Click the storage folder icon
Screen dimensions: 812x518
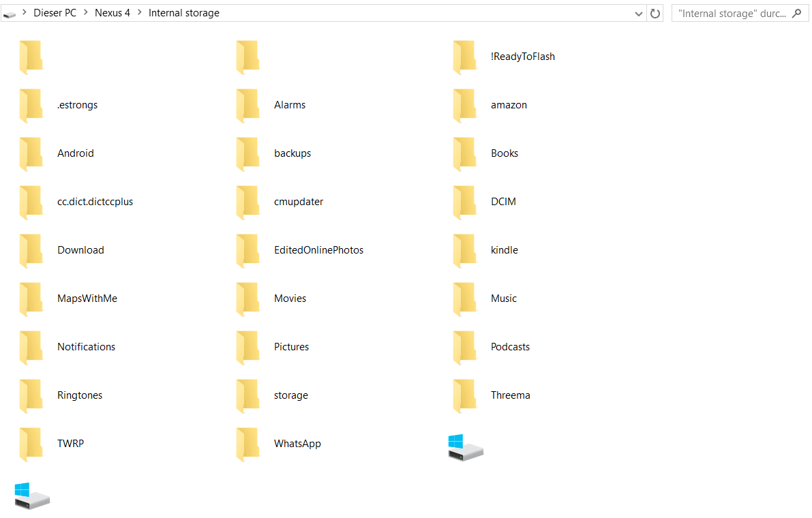[248, 396]
